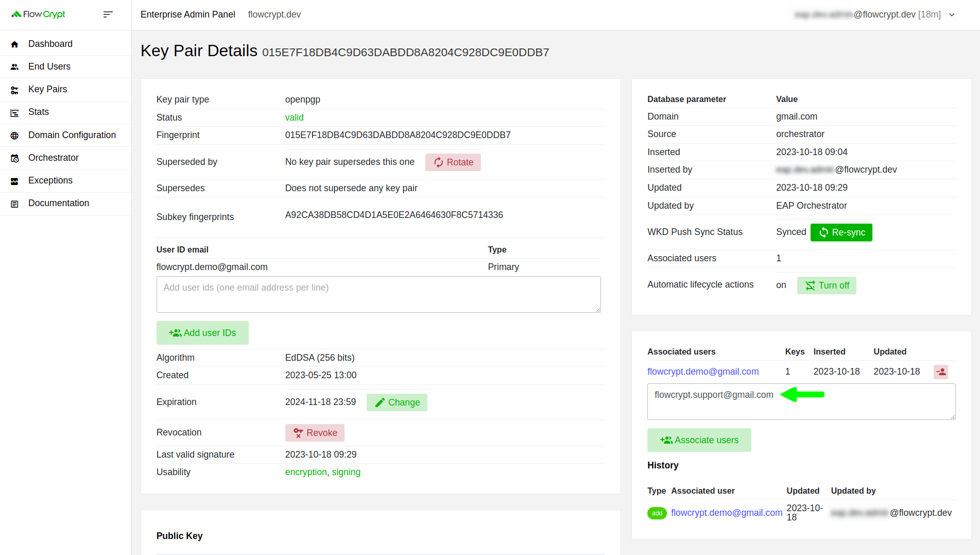Click user ID flowcrypt.demo@gmail.com in User ID table
Image resolution: width=980 pixels, height=555 pixels.
pyautogui.click(x=212, y=267)
